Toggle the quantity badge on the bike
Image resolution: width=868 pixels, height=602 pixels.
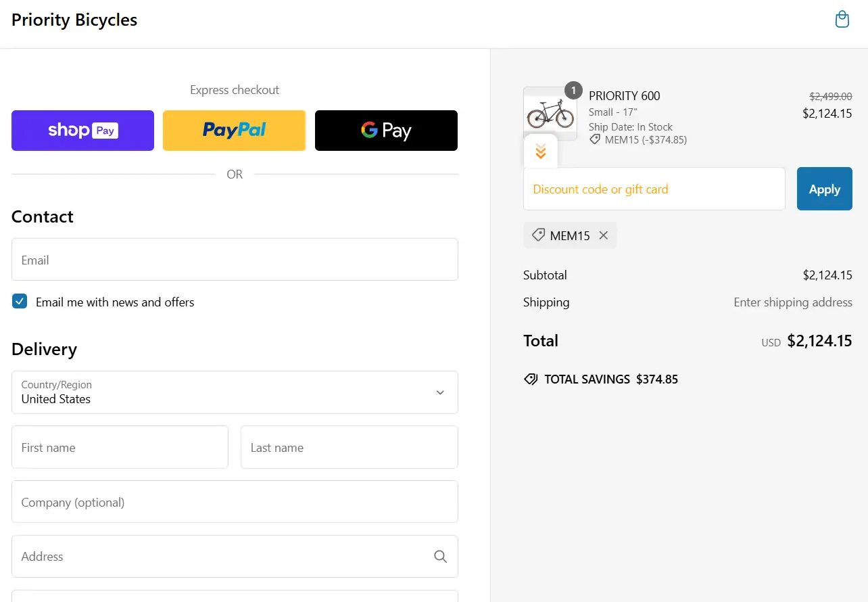(573, 90)
